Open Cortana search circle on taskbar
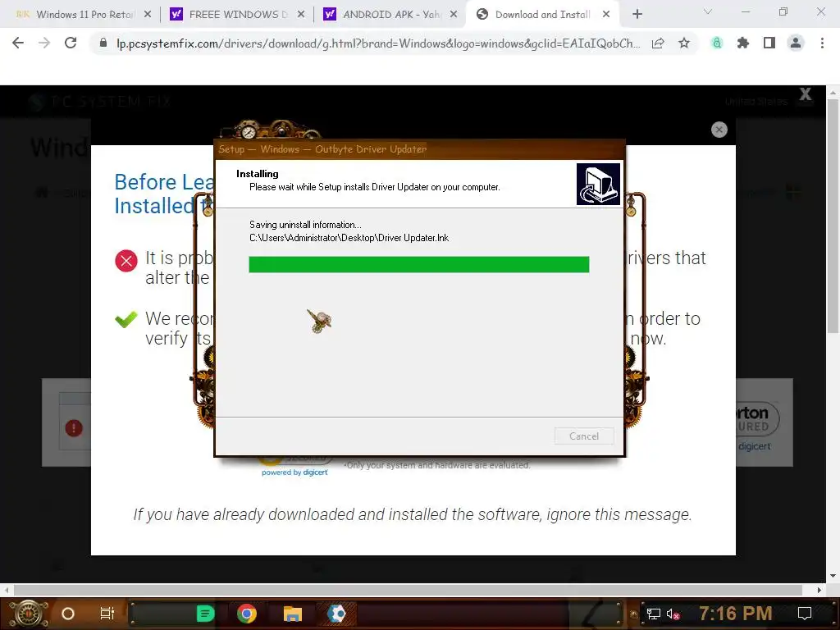 [x=68, y=614]
